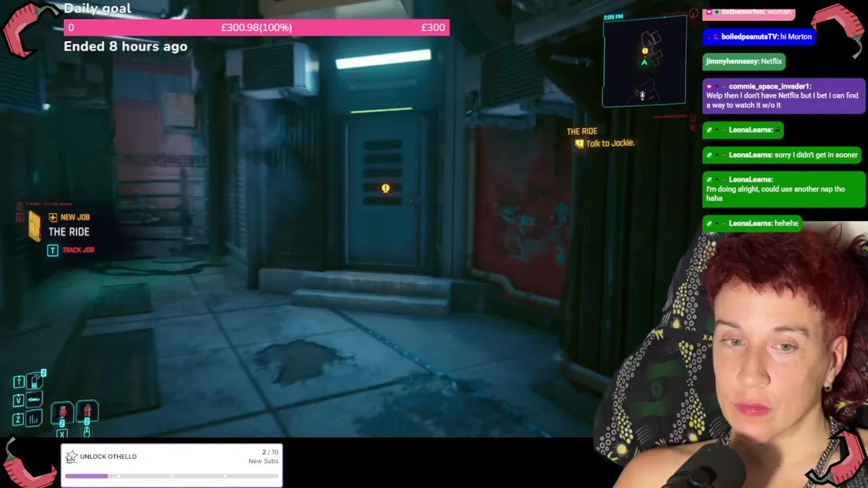The height and width of the screenshot is (488, 868).
Task: Click the jimmyhennessy Netflix chat message
Action: (x=744, y=62)
